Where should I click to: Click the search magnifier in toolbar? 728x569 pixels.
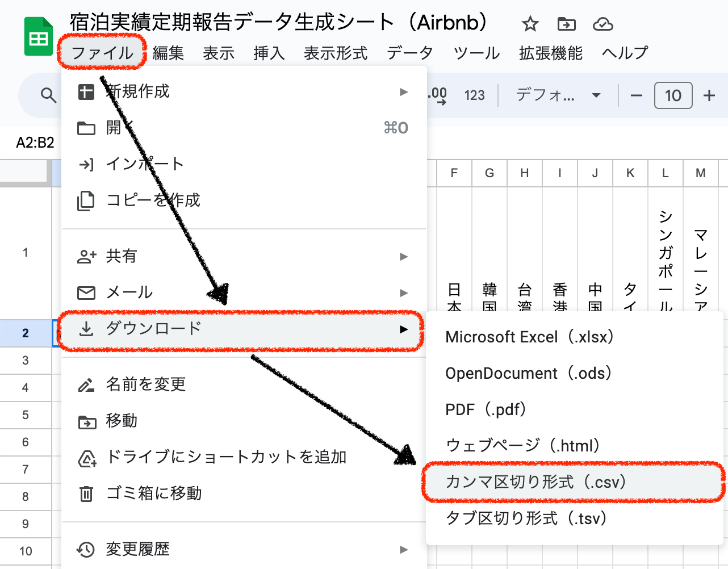pos(49,95)
